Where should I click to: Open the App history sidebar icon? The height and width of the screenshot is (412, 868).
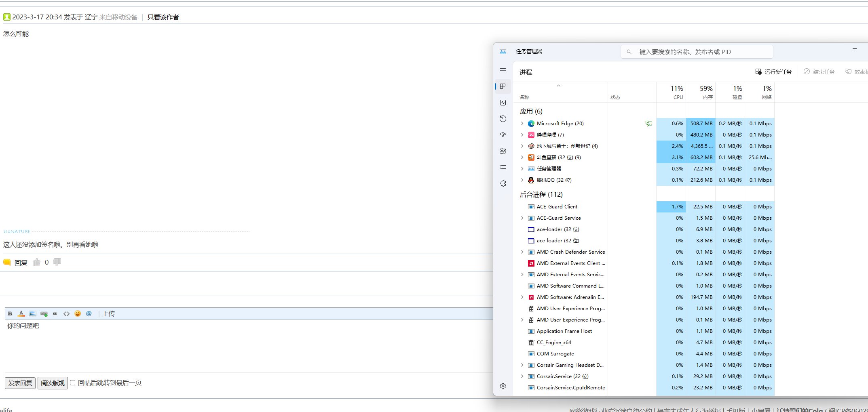(503, 119)
